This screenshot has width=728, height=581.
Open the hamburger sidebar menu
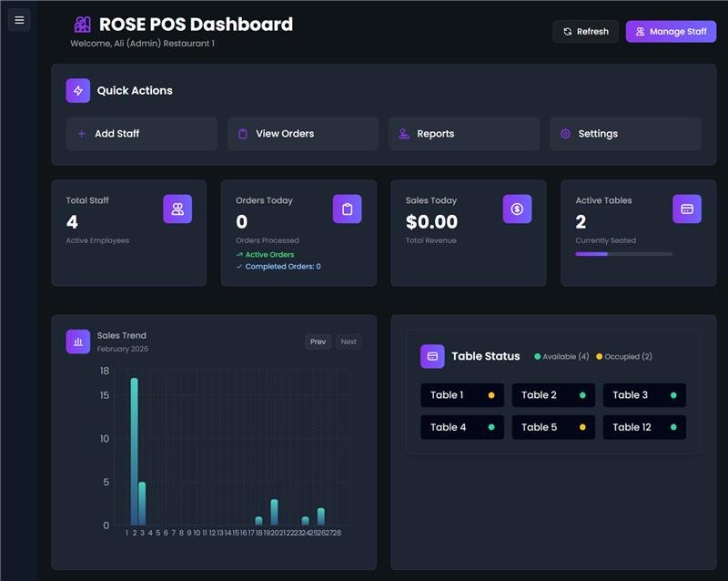(19, 19)
